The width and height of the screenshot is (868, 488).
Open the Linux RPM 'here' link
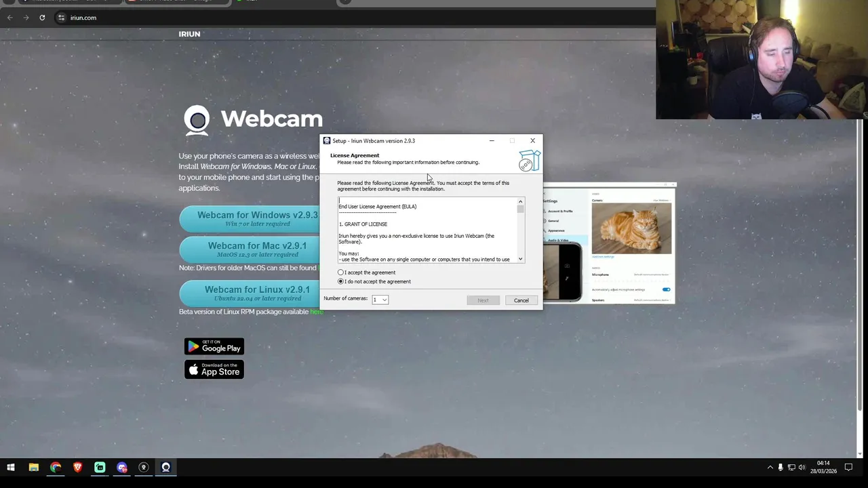click(316, 312)
